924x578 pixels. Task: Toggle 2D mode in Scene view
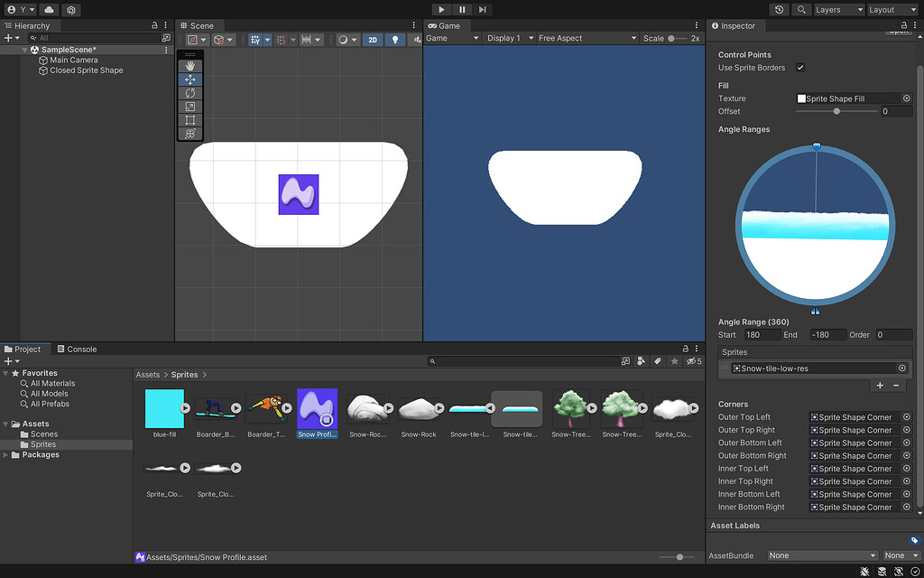[x=373, y=39]
